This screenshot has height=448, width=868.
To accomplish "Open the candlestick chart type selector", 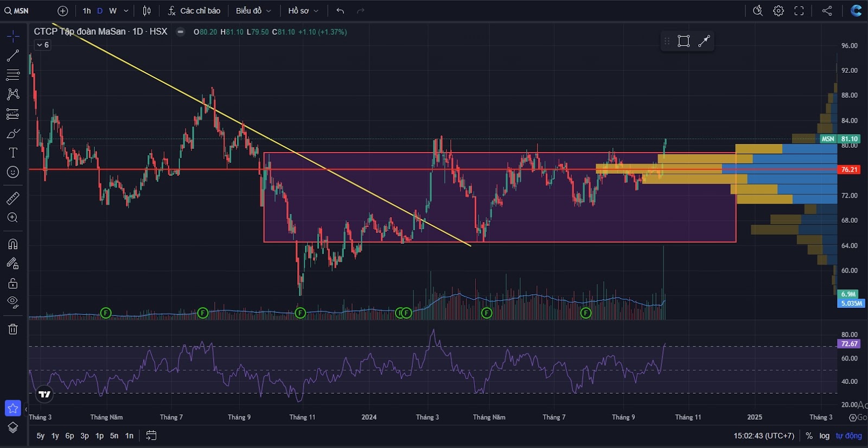I will point(147,11).
